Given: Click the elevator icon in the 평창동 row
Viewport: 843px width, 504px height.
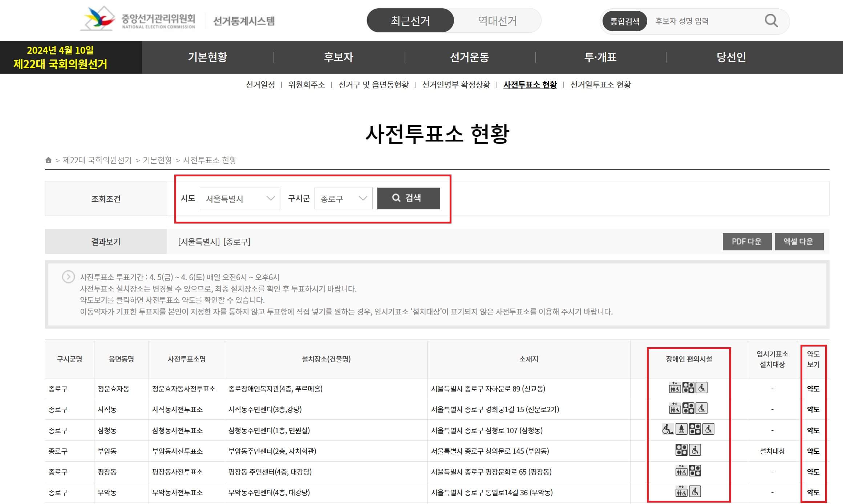Looking at the screenshot, I should pyautogui.click(x=682, y=470).
